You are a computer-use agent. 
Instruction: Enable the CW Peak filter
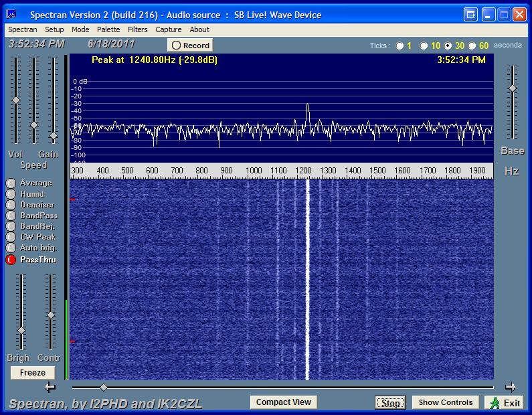click(11, 237)
